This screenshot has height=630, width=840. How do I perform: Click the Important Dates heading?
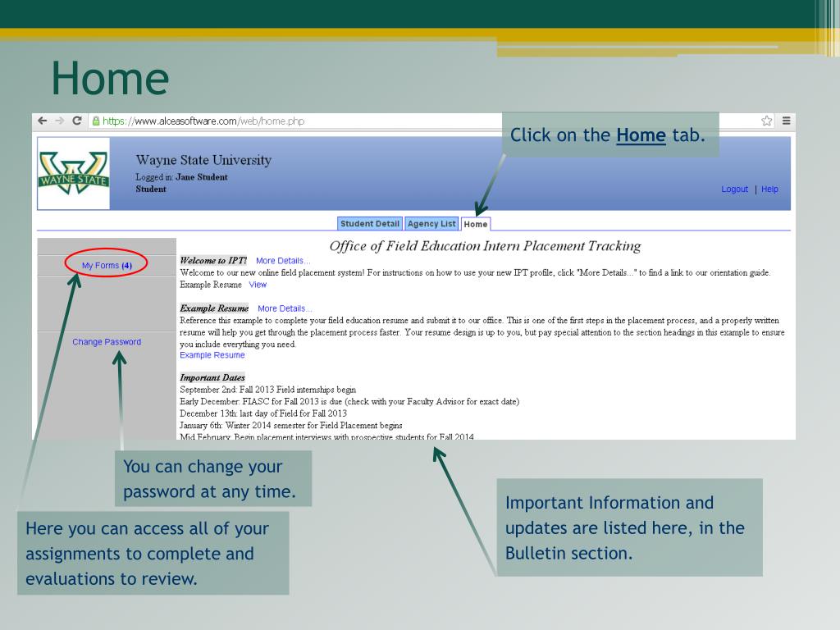(x=212, y=377)
